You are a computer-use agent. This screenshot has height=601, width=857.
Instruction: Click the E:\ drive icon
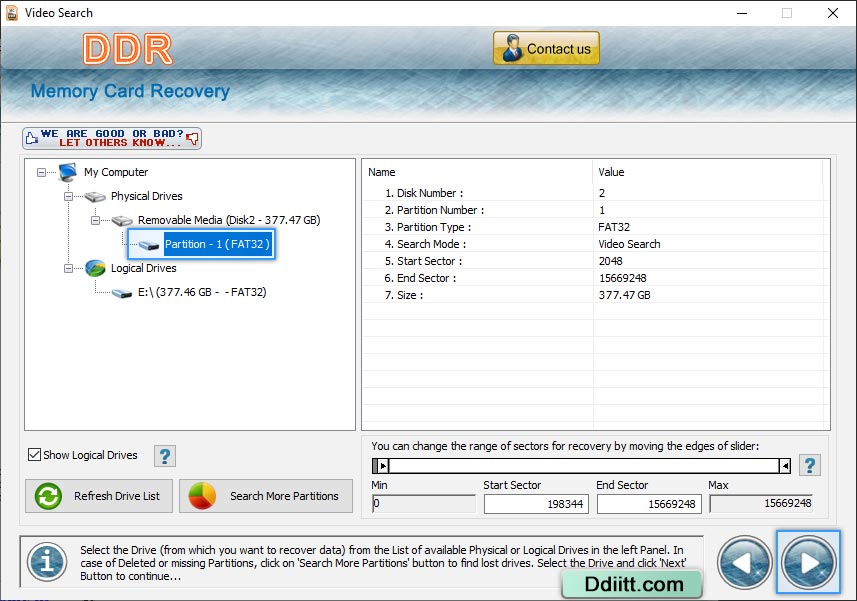(122, 293)
